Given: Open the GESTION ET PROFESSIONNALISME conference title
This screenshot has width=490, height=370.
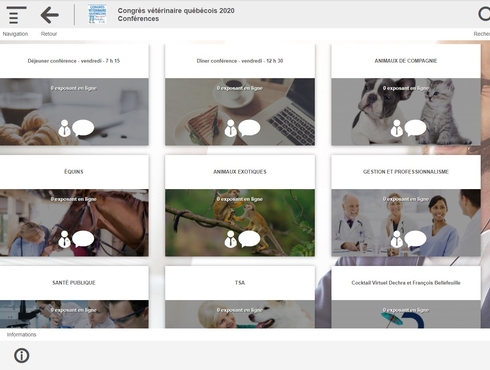Looking at the screenshot, I should click(x=406, y=172).
